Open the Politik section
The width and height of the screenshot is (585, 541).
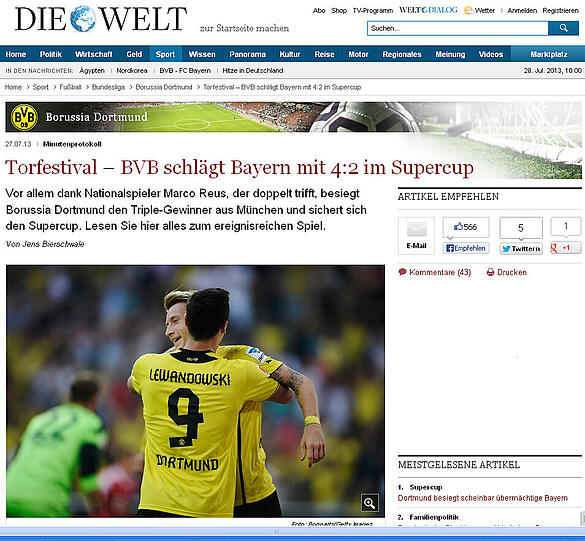51,54
